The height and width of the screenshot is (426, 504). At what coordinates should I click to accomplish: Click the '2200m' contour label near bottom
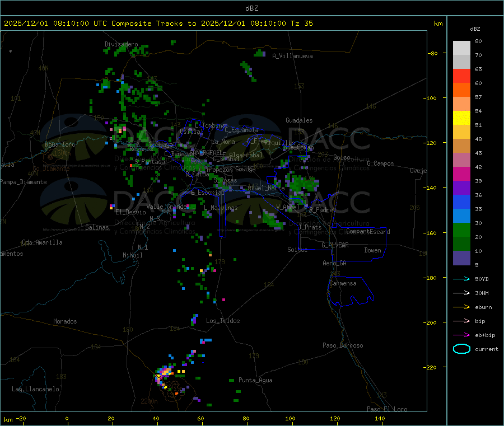point(149,401)
